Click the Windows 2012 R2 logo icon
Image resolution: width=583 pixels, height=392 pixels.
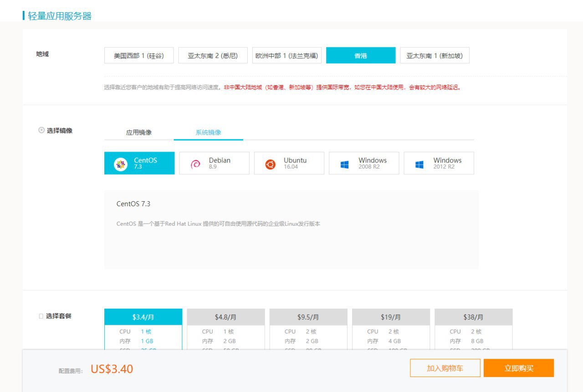point(419,164)
